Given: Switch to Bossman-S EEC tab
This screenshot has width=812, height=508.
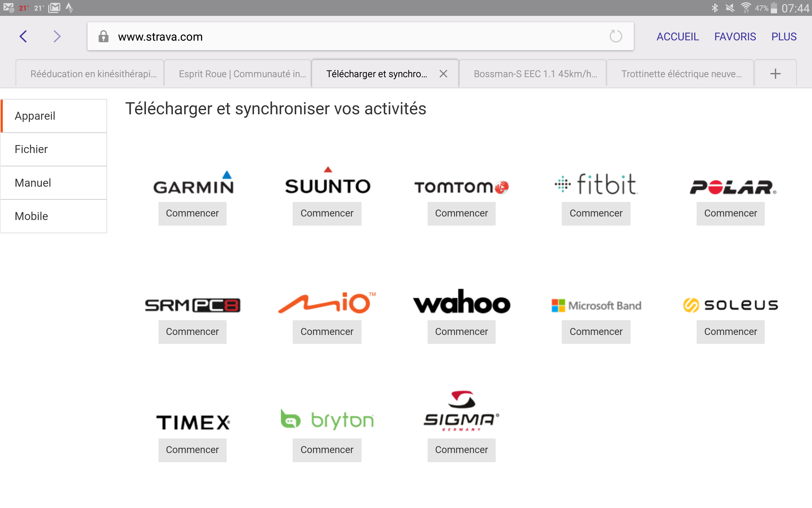Looking at the screenshot, I should [533, 74].
